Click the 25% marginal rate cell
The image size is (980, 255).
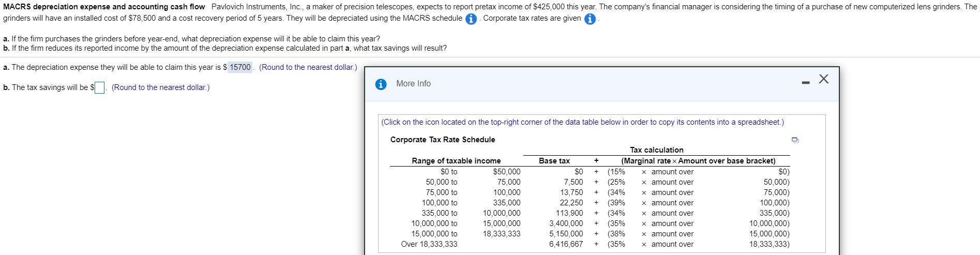click(616, 182)
